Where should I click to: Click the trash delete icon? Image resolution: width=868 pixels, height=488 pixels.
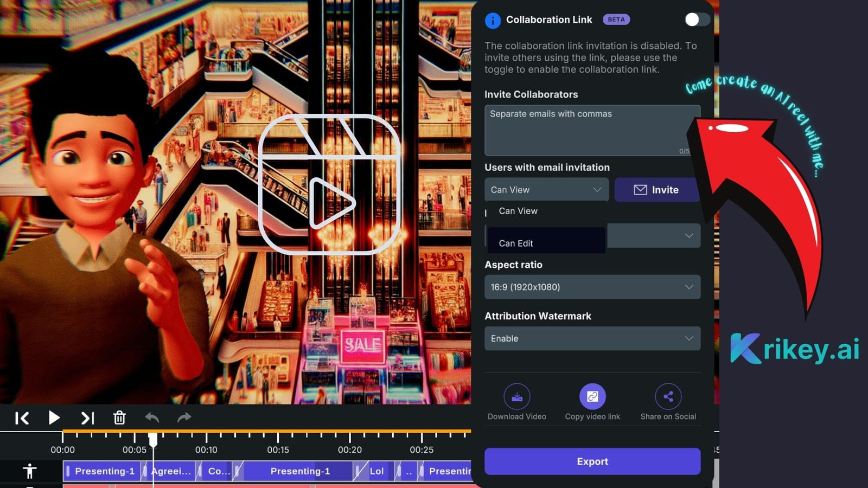coord(119,418)
